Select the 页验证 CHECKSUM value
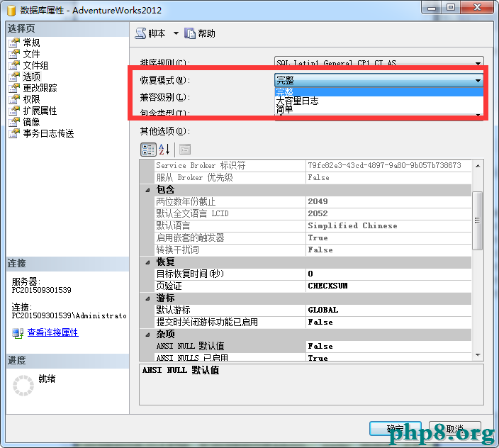 coord(388,286)
